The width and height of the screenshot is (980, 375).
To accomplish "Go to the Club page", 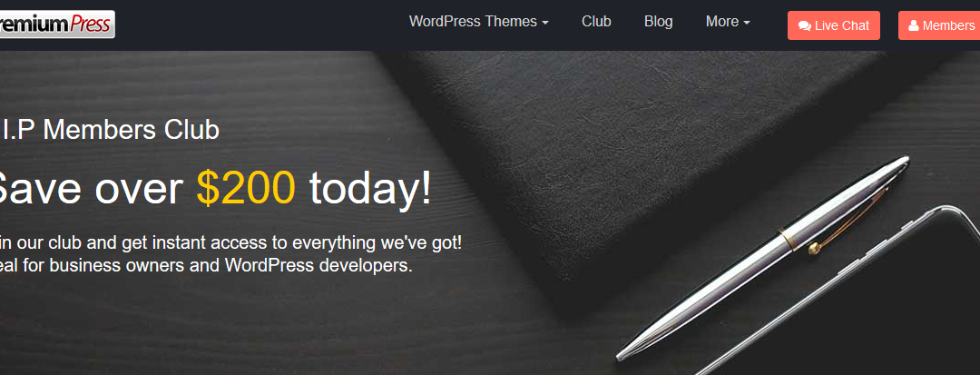I will 596,21.
